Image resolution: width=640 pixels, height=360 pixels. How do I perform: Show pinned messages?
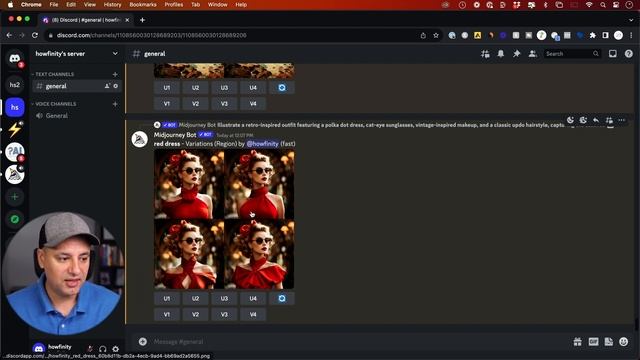coord(517,54)
